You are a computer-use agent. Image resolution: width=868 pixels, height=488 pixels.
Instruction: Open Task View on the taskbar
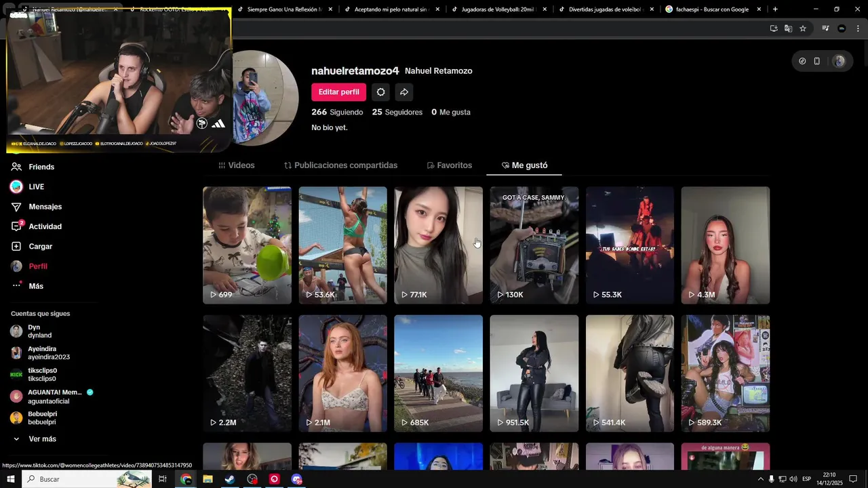[163, 479]
